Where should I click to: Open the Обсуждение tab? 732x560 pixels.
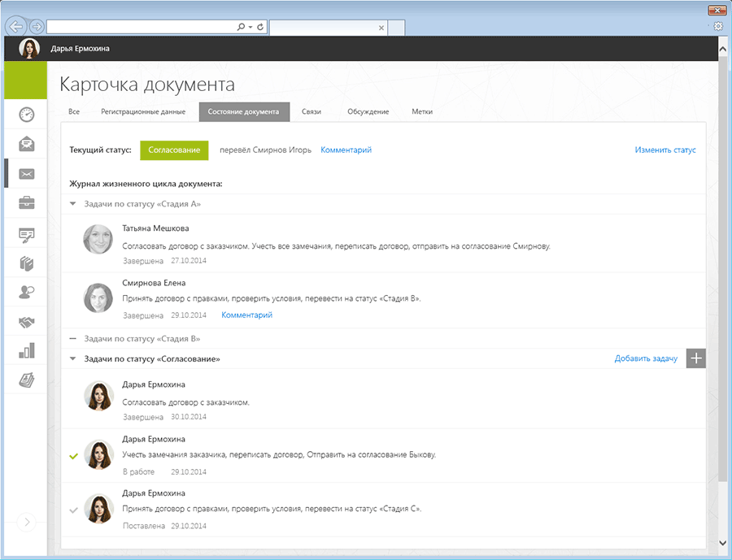point(368,111)
